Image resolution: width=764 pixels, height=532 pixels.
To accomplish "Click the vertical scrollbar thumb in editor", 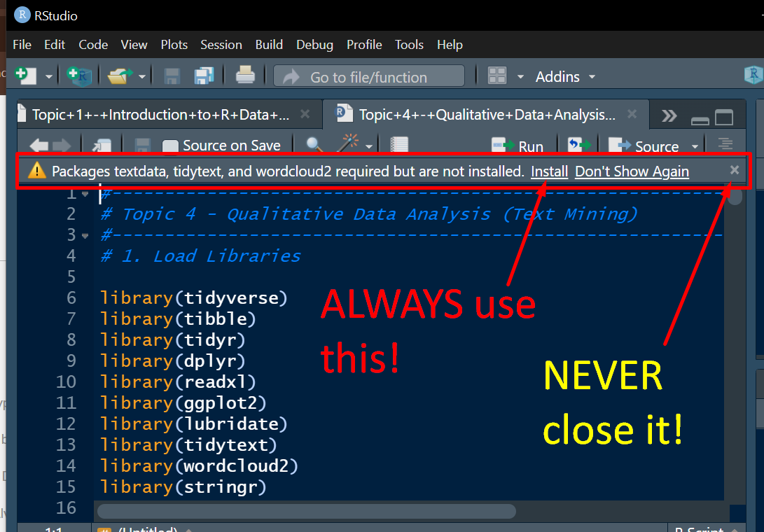I will (735, 195).
